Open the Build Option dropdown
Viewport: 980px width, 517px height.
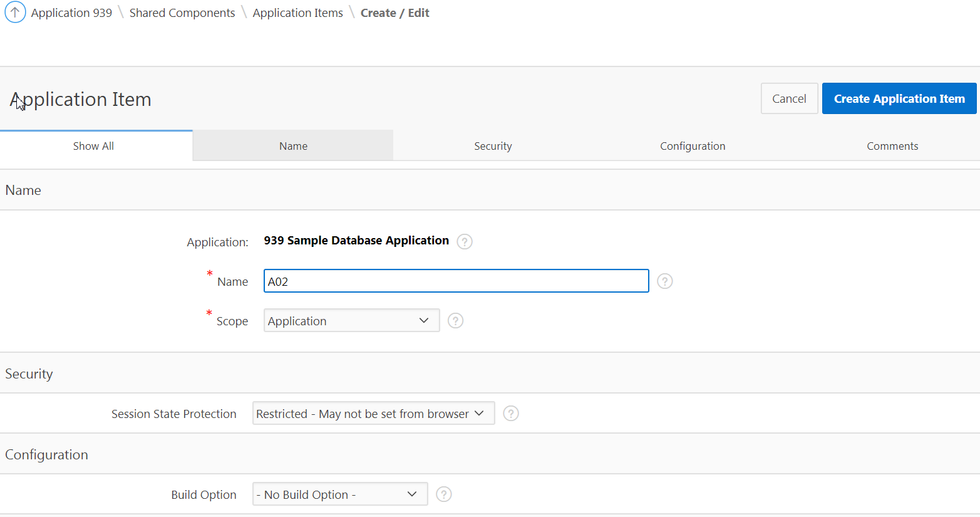[x=339, y=494]
